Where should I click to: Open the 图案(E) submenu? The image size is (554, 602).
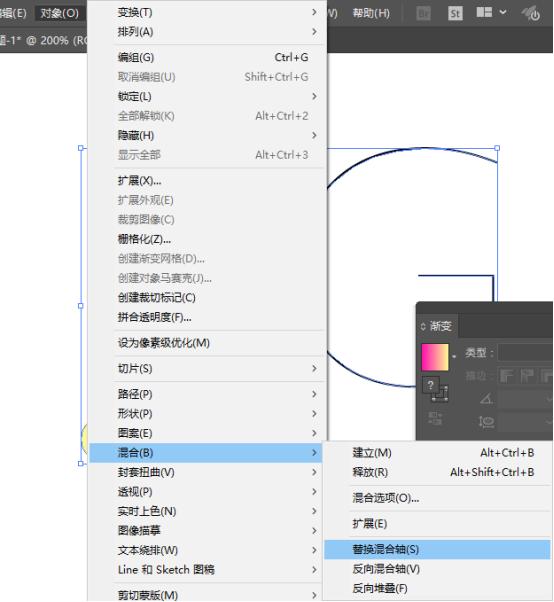[208, 433]
